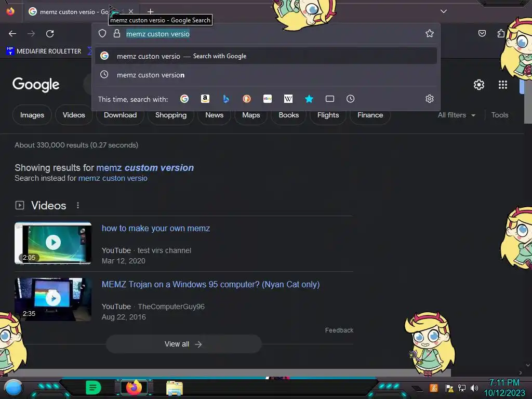
Task: Play the 2:05 memz video thumbnail
Action: [x=53, y=243]
